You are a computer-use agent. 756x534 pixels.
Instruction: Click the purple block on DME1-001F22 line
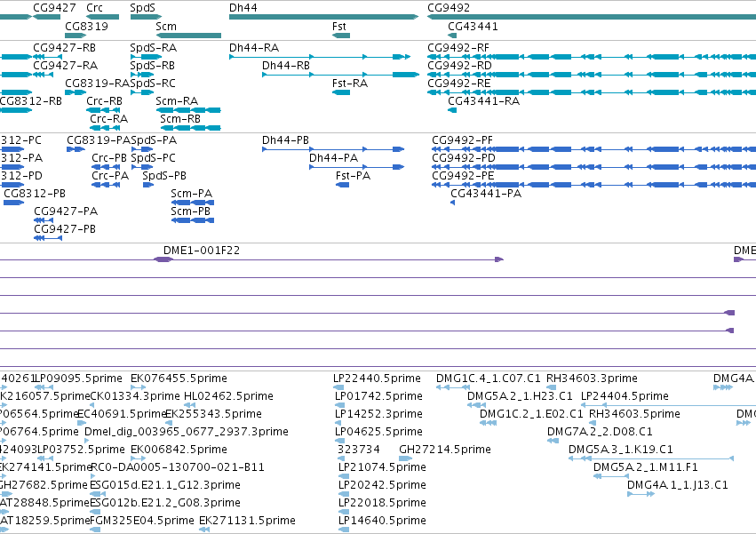pos(163,259)
